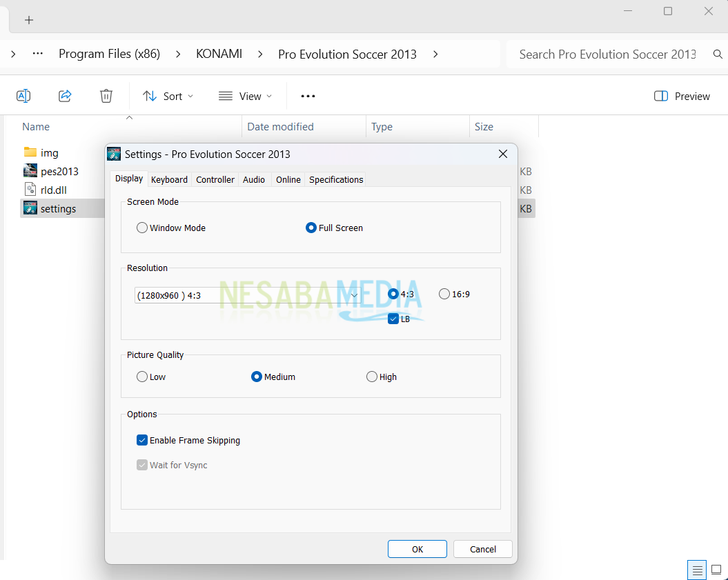Screen dimensions: 728x580
Task: Open the See more ellipsis in Explorer toolbar
Action: pyautogui.click(x=308, y=96)
